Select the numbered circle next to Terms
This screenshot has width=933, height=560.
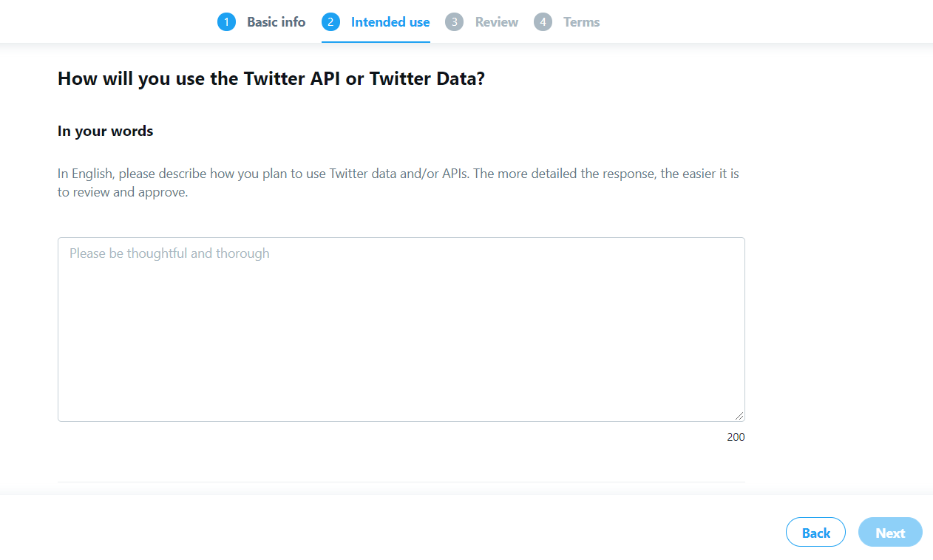(x=543, y=21)
